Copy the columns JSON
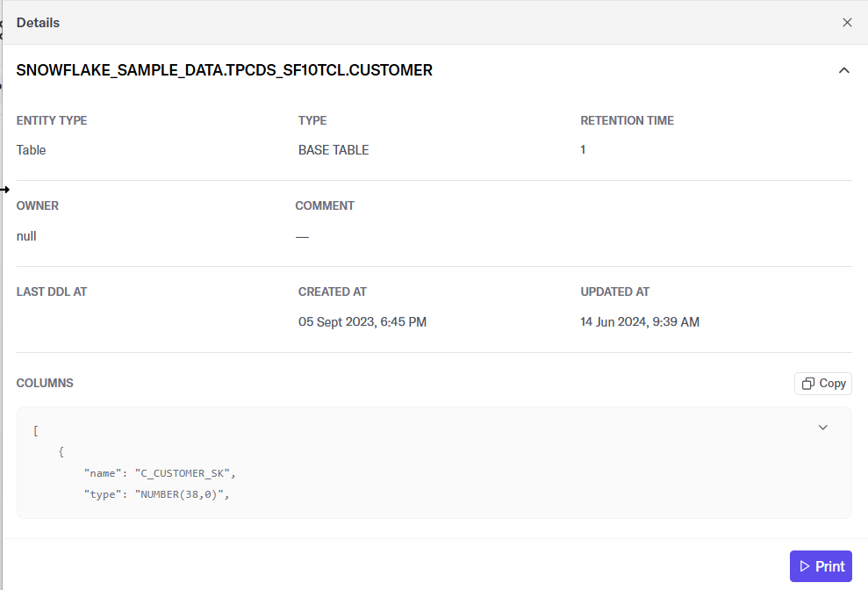Viewport: 868px width, 590px height. click(x=822, y=384)
